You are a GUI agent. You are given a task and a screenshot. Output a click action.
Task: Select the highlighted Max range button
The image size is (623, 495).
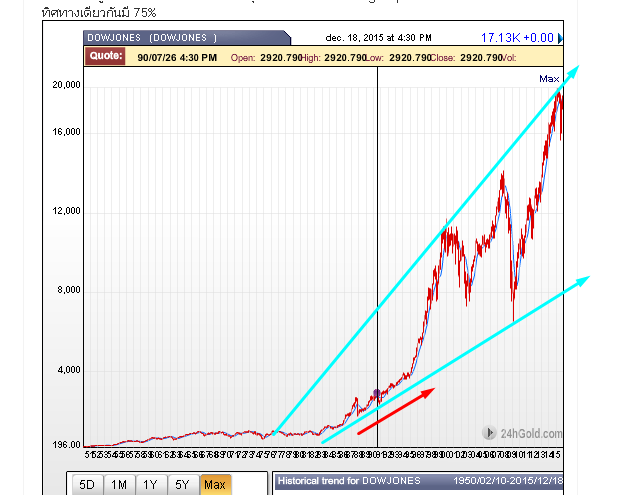(215, 485)
